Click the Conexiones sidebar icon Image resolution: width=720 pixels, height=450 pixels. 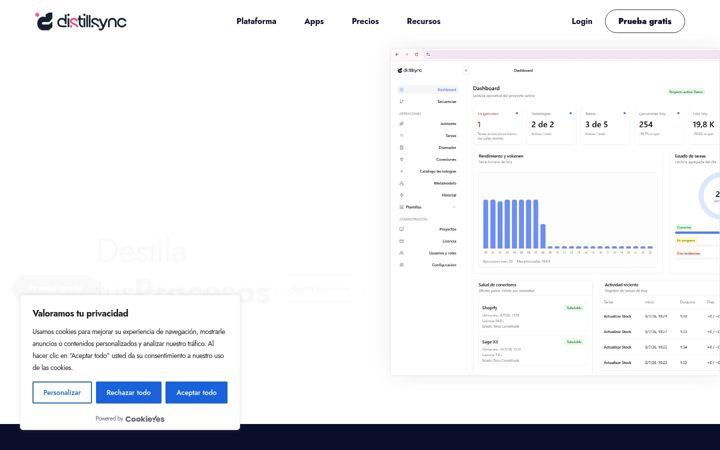pyautogui.click(x=401, y=159)
